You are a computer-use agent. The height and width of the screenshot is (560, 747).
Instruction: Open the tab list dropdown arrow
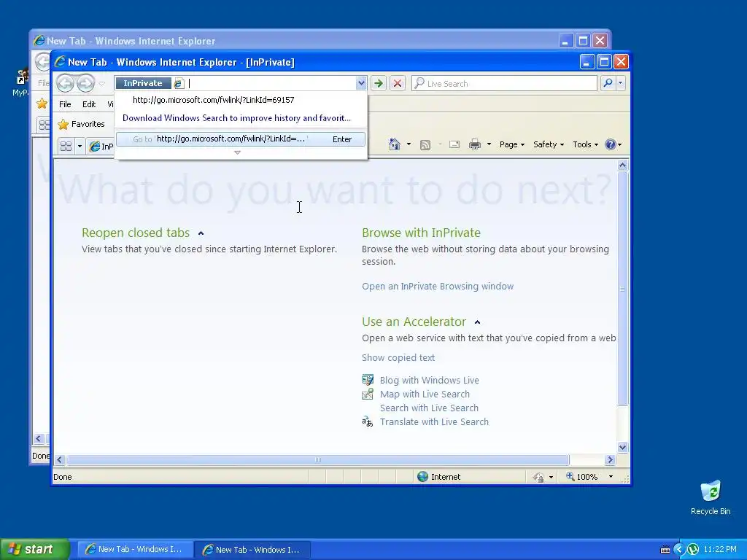pyautogui.click(x=80, y=146)
